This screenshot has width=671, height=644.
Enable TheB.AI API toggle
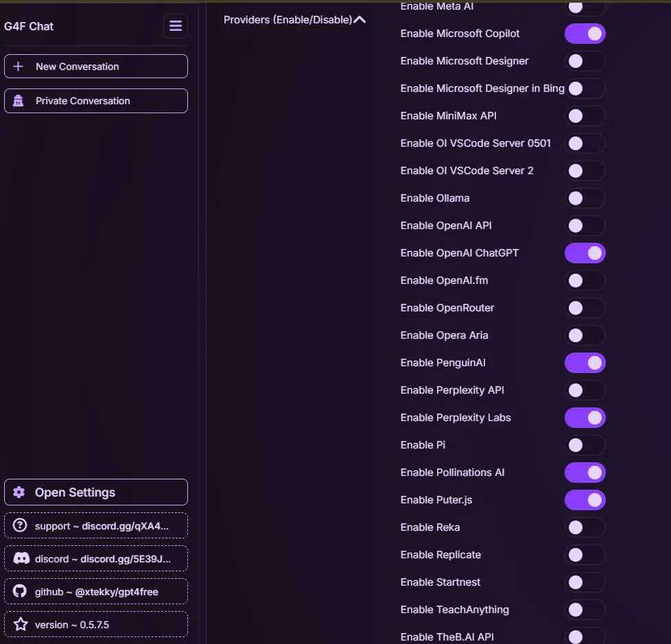[585, 636]
